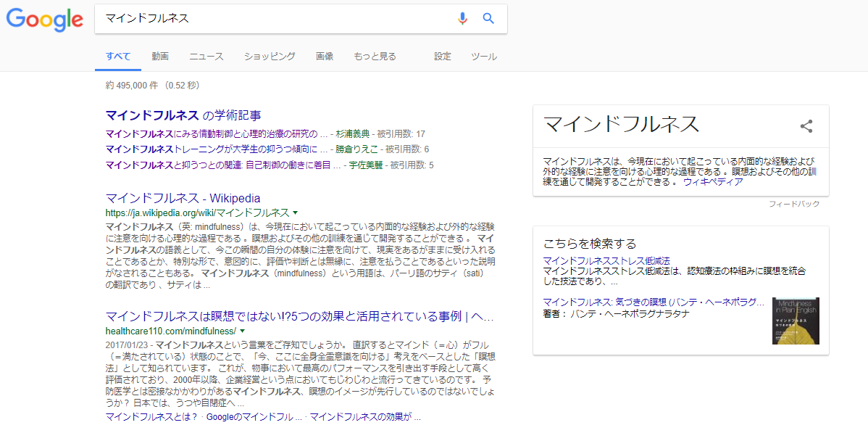Open 設定 settings menu
Screen dimensions: 868x433
pyautogui.click(x=442, y=56)
